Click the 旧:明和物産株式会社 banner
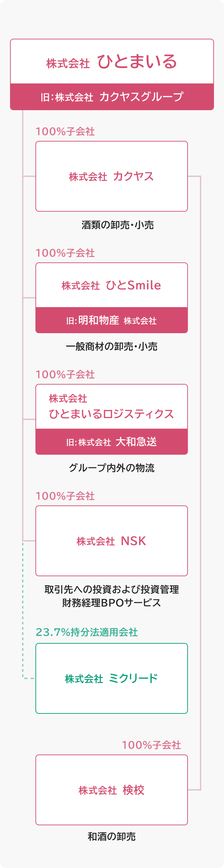Viewport: 224px width, 868px height. click(112, 320)
